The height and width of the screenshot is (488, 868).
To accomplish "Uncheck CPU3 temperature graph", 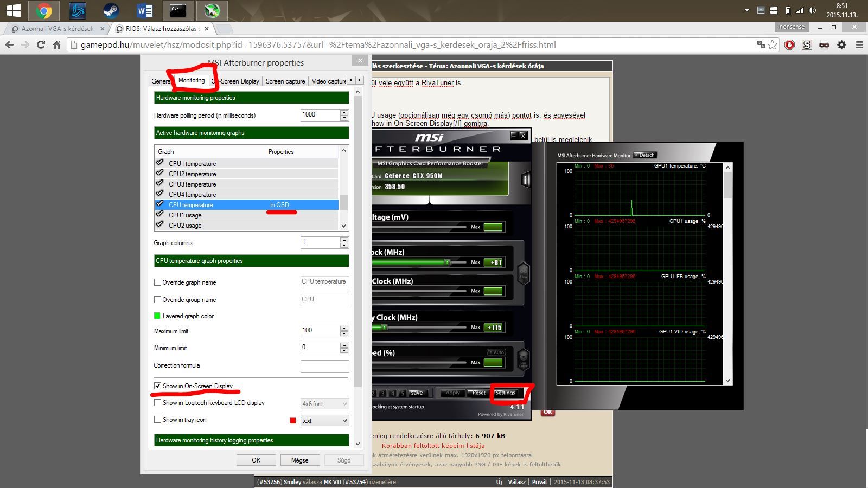I will point(159,183).
